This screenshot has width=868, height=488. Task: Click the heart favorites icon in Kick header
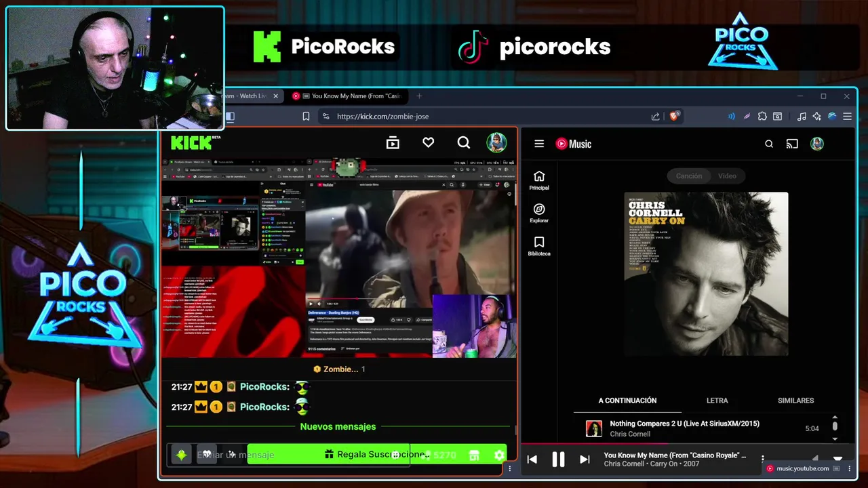pos(428,143)
